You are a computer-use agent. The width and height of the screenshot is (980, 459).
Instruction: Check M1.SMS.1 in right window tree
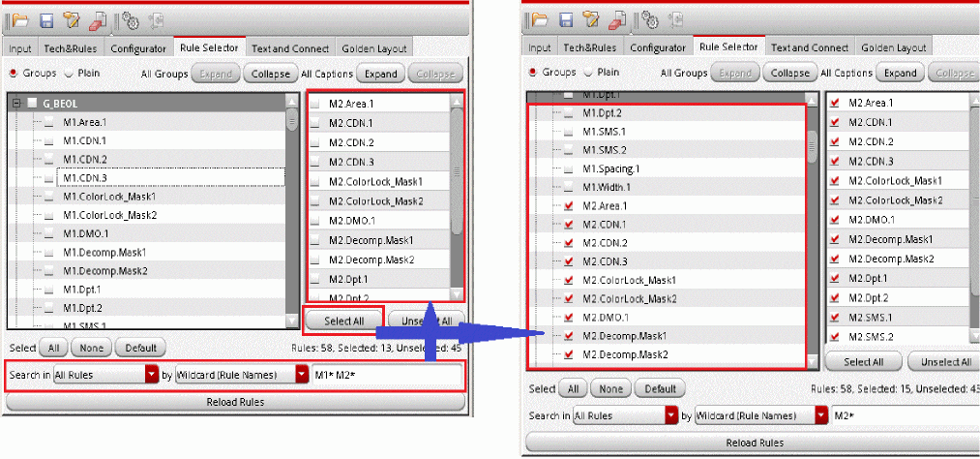568,132
